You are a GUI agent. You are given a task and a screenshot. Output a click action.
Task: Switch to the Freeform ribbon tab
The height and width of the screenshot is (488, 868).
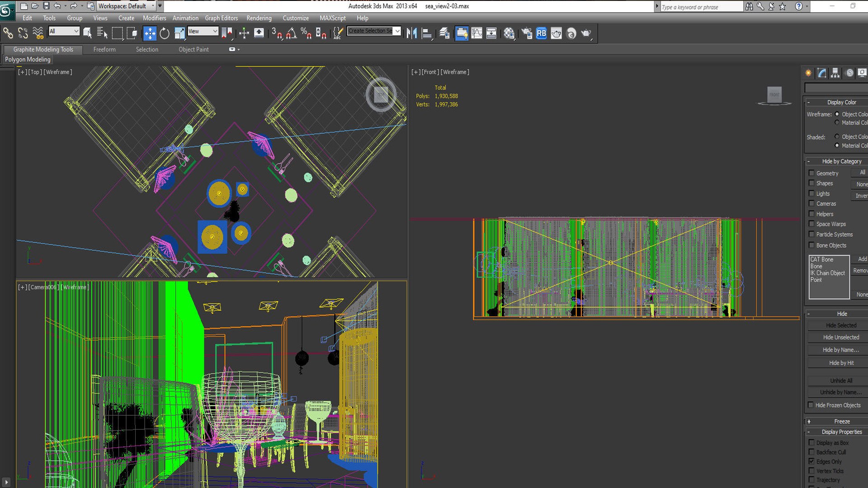coord(104,49)
